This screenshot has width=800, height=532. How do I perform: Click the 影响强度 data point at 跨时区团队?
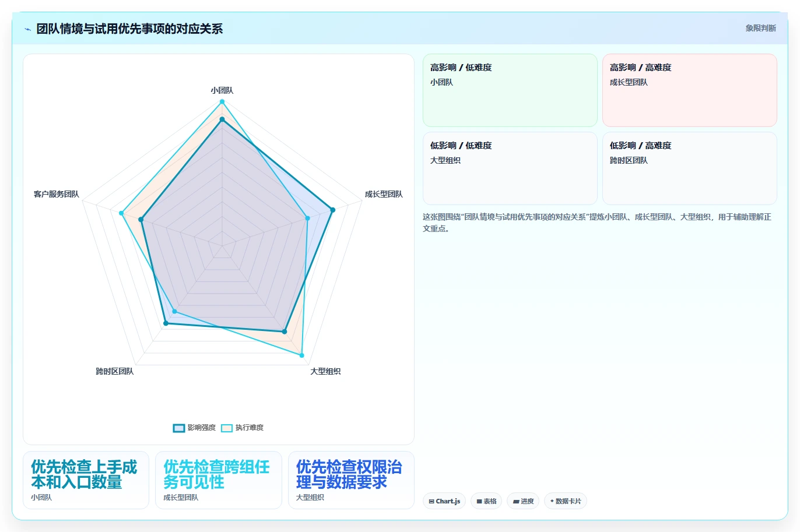tap(166, 323)
